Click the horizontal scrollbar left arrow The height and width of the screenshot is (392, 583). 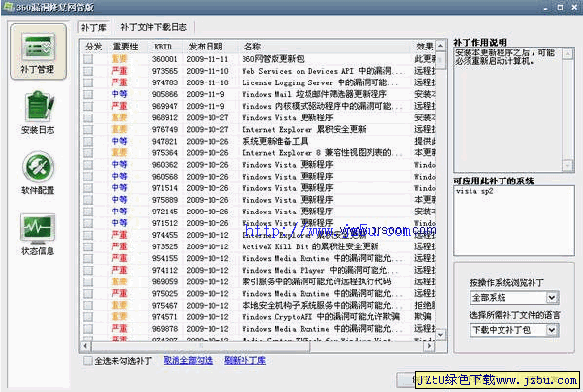(85, 346)
